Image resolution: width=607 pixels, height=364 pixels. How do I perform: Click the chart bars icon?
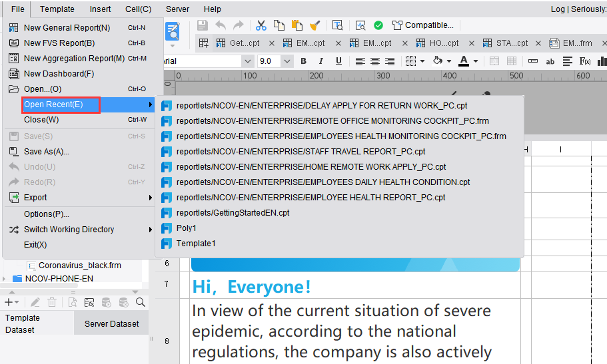click(x=602, y=61)
